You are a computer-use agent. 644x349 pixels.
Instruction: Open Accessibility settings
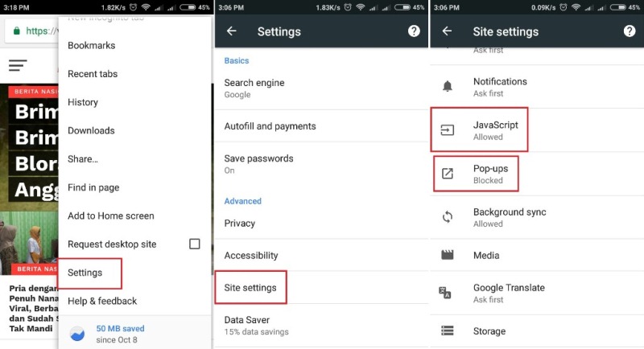coord(321,255)
